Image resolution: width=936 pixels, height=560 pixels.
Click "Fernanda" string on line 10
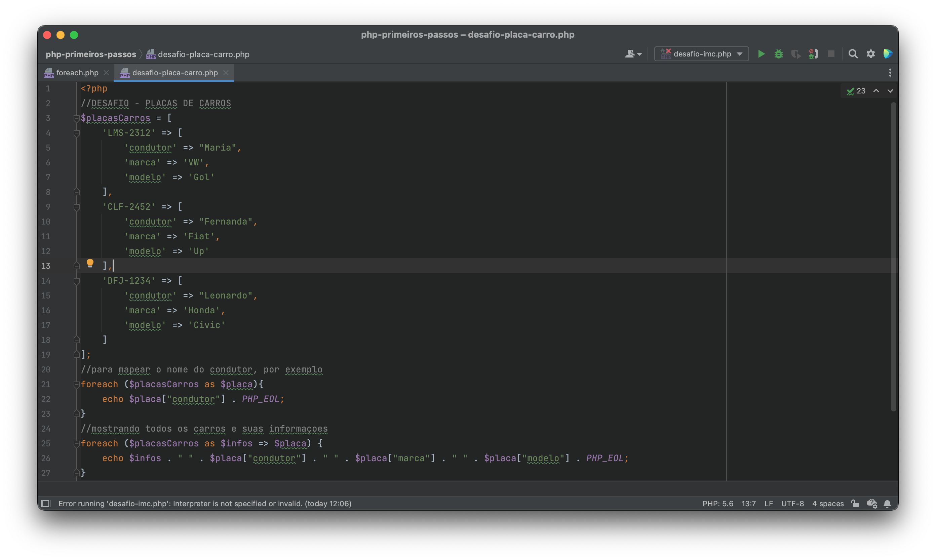226,222
